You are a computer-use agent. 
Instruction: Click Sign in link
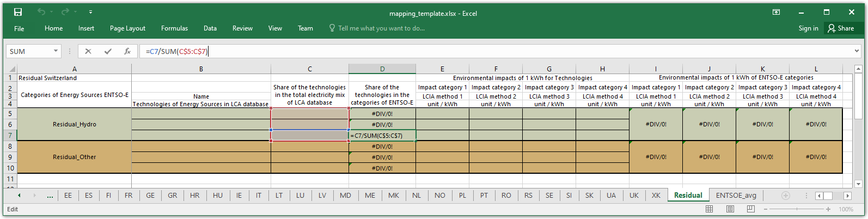808,28
